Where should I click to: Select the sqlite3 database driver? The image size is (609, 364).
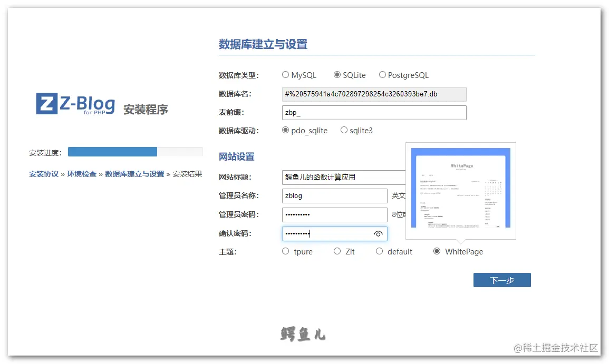pyautogui.click(x=344, y=130)
